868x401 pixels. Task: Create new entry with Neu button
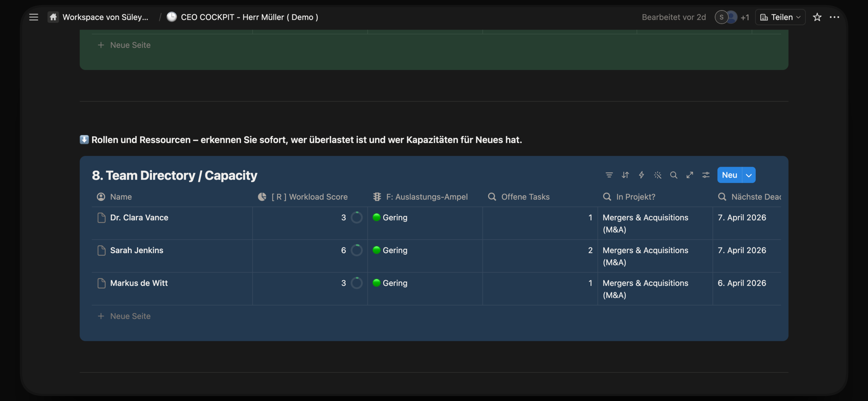730,175
